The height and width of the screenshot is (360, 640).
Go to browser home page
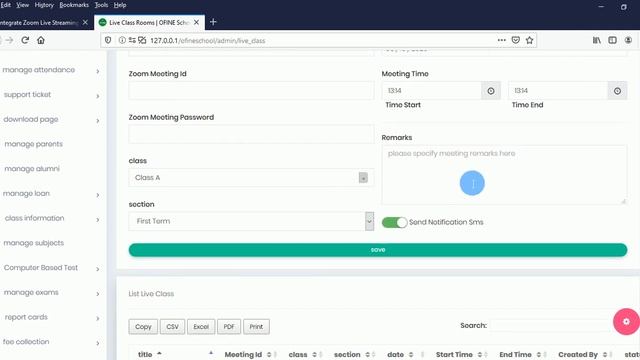pyautogui.click(x=41, y=40)
